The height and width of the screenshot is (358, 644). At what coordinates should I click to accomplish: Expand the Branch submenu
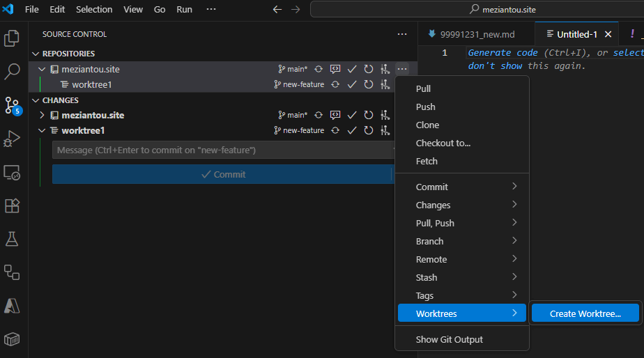[x=462, y=241]
